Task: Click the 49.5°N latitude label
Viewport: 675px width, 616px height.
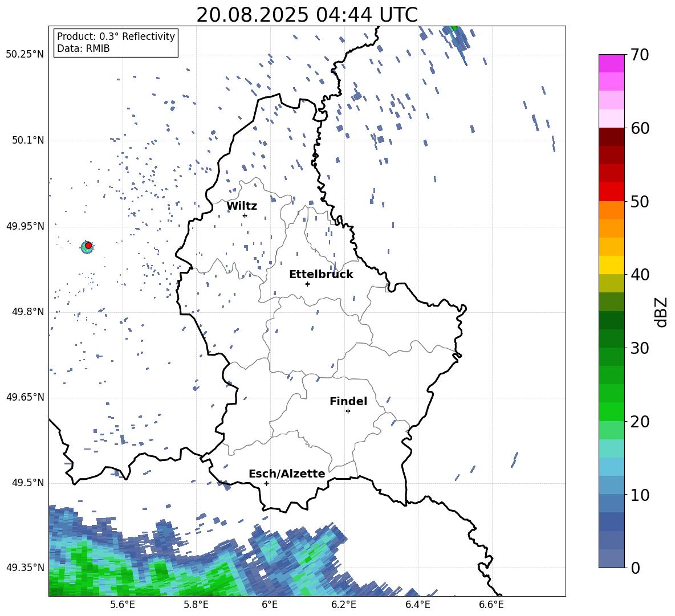Action: 27,483
